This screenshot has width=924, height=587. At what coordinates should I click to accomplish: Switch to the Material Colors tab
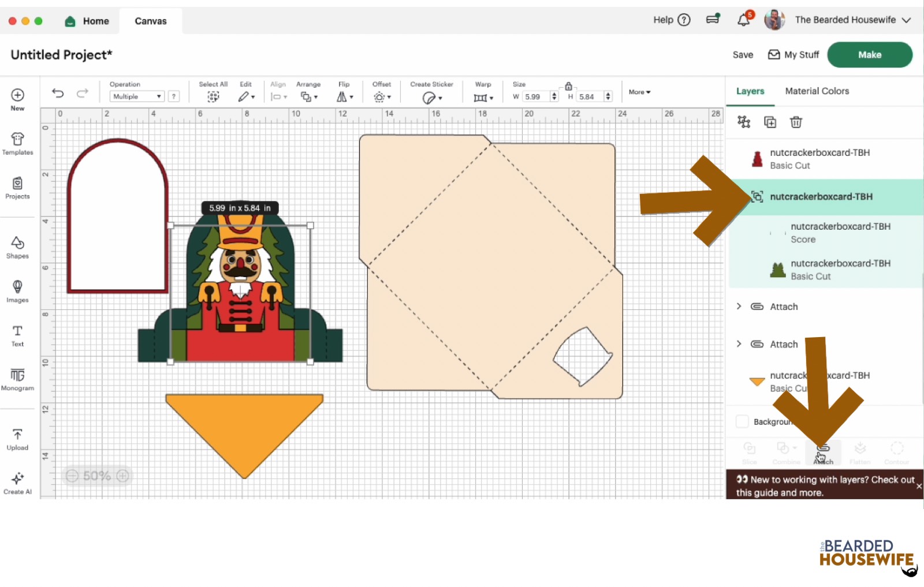[817, 91]
